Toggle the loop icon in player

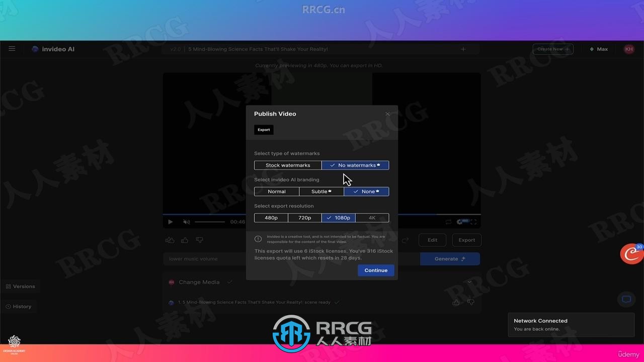tap(448, 222)
